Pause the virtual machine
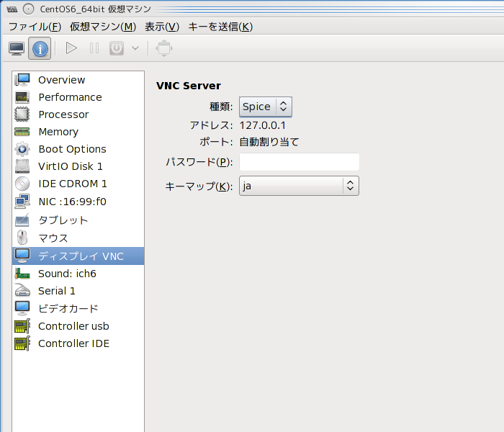Screen dimensions: 504x432 pos(94,48)
